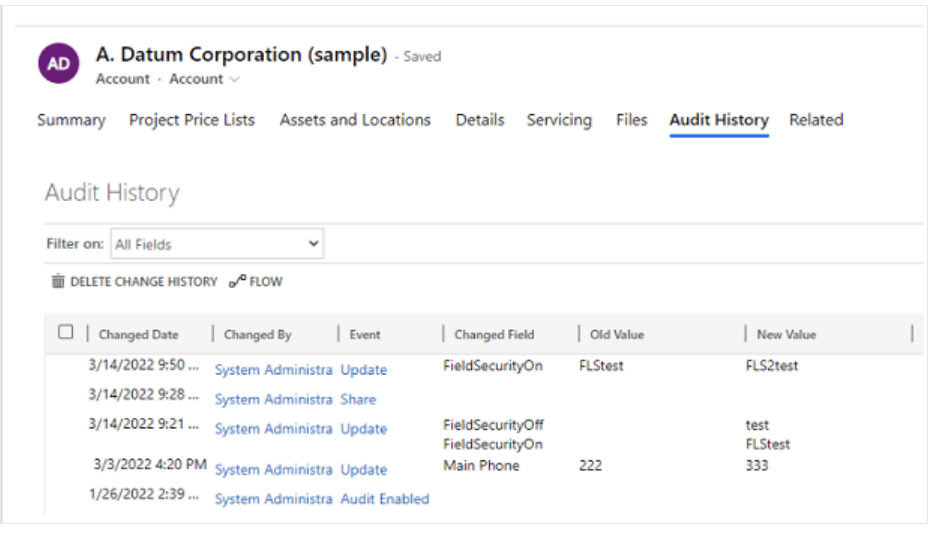The width and height of the screenshot is (933, 533).
Task: Switch to the Files tab
Action: tap(631, 120)
